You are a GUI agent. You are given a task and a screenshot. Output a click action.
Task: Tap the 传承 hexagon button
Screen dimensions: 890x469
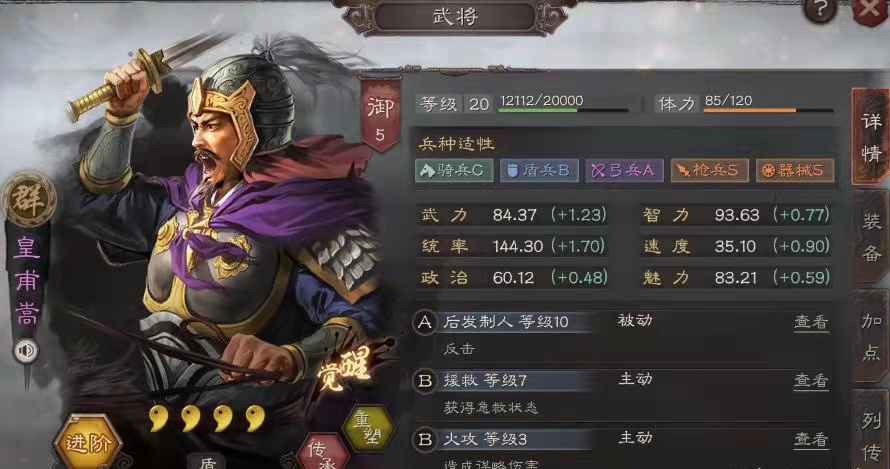tap(324, 454)
